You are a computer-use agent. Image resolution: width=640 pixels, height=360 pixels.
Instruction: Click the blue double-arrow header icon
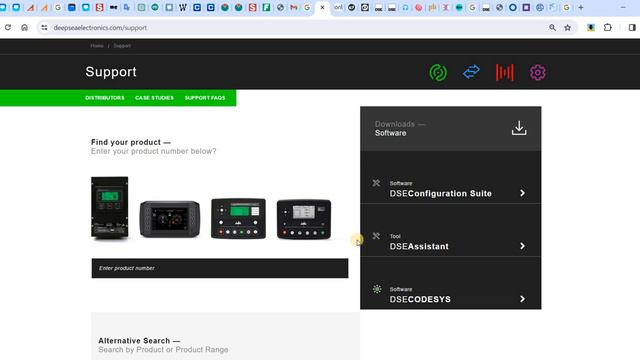471,72
